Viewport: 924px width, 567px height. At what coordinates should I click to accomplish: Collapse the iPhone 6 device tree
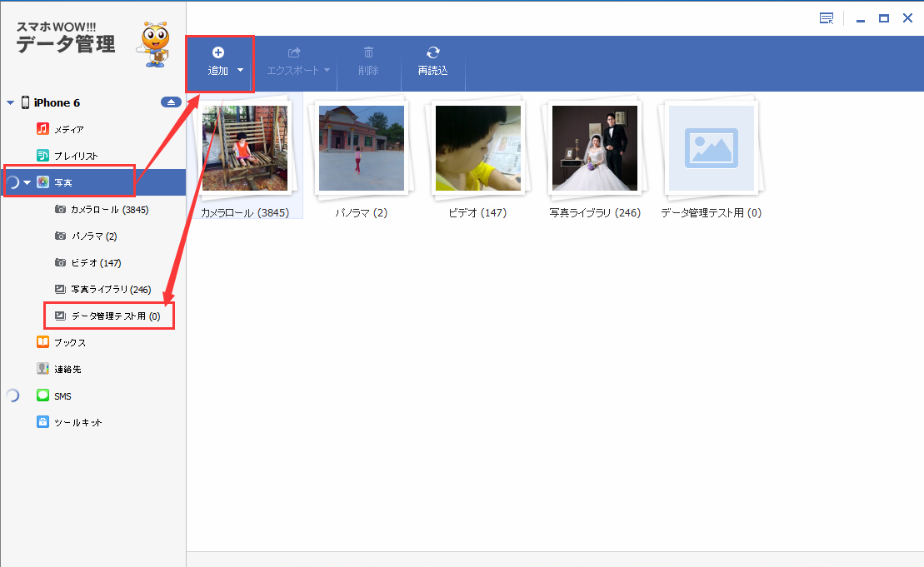(10, 102)
